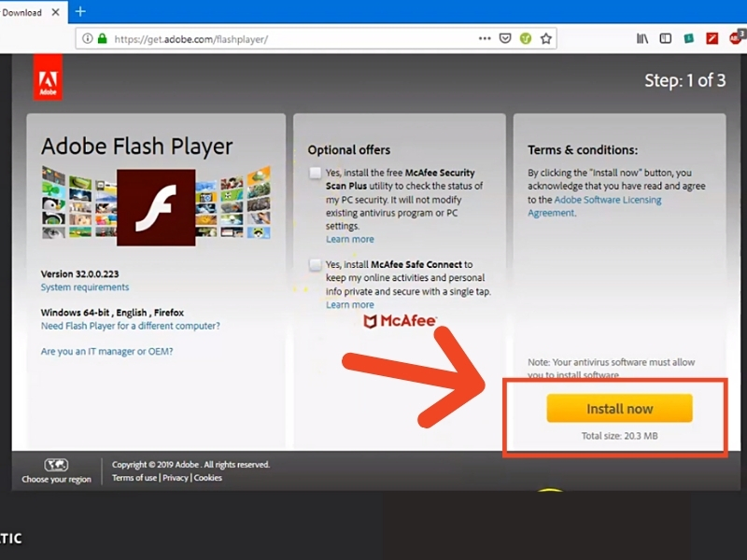Open the Firefox Library icon
Viewport: 747px width, 560px height.
642,38
